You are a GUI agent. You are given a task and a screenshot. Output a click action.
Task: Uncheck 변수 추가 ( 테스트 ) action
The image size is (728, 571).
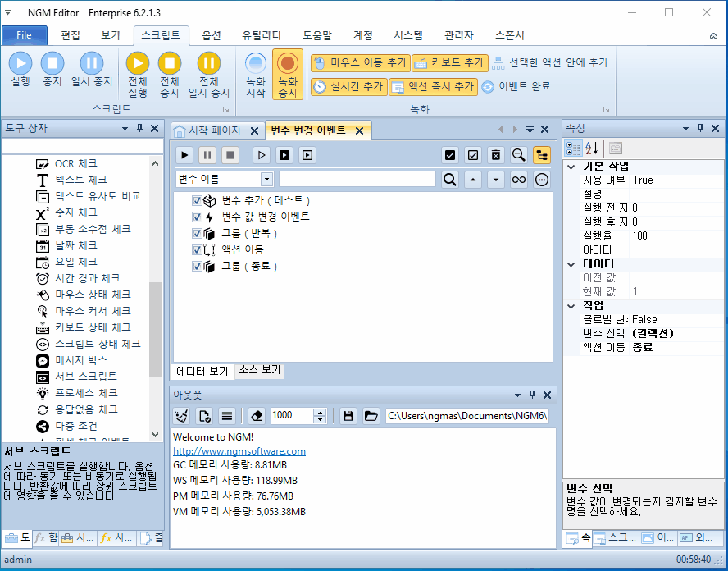tap(197, 201)
